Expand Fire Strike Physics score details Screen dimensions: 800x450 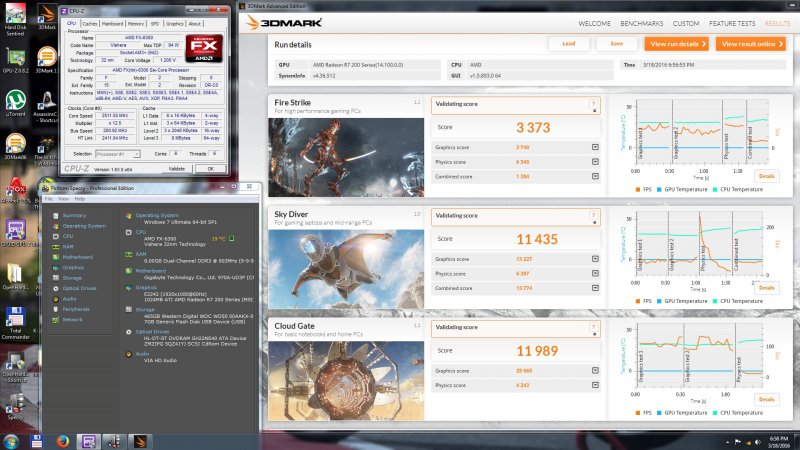tap(595, 162)
